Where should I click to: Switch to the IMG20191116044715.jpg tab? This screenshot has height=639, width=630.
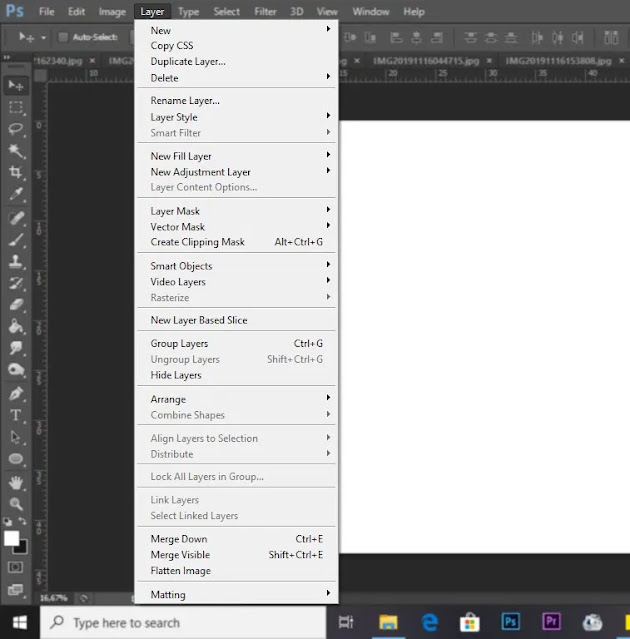tap(426, 61)
